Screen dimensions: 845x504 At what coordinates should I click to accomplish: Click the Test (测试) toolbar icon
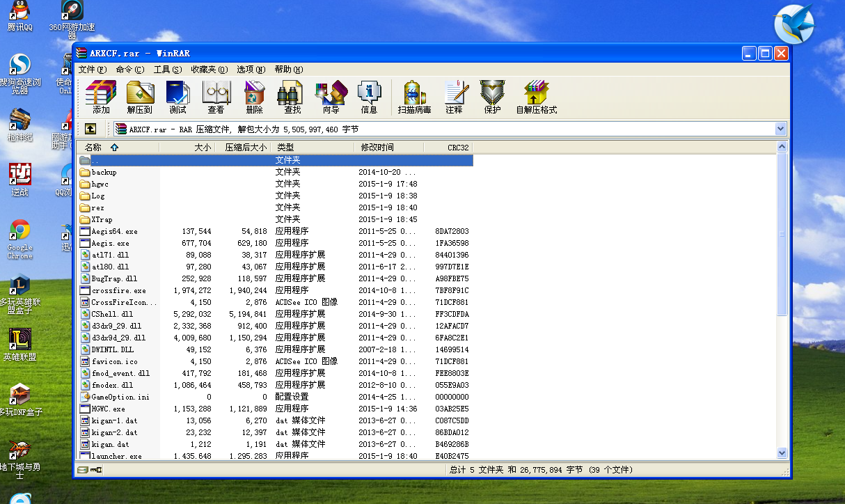(177, 97)
